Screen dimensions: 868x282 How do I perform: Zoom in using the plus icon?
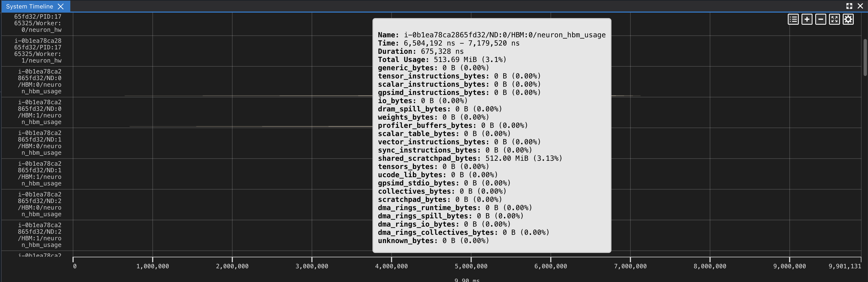click(807, 19)
